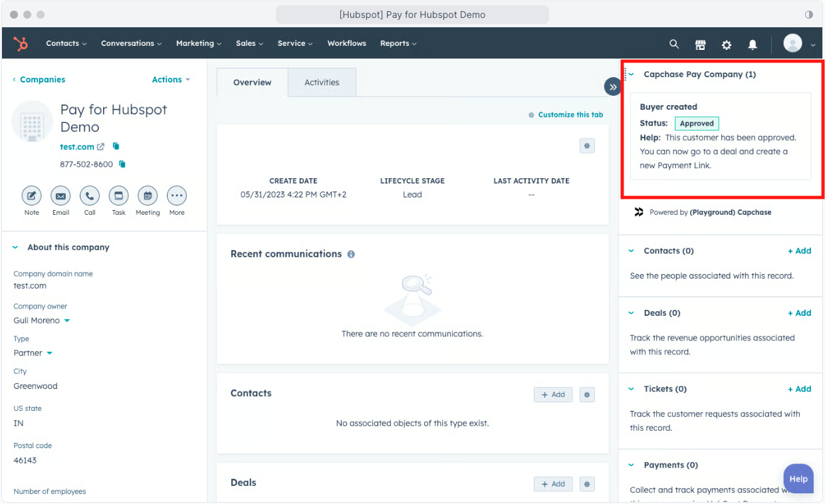Switch to the Activities tab
The image size is (825, 504).
322,82
